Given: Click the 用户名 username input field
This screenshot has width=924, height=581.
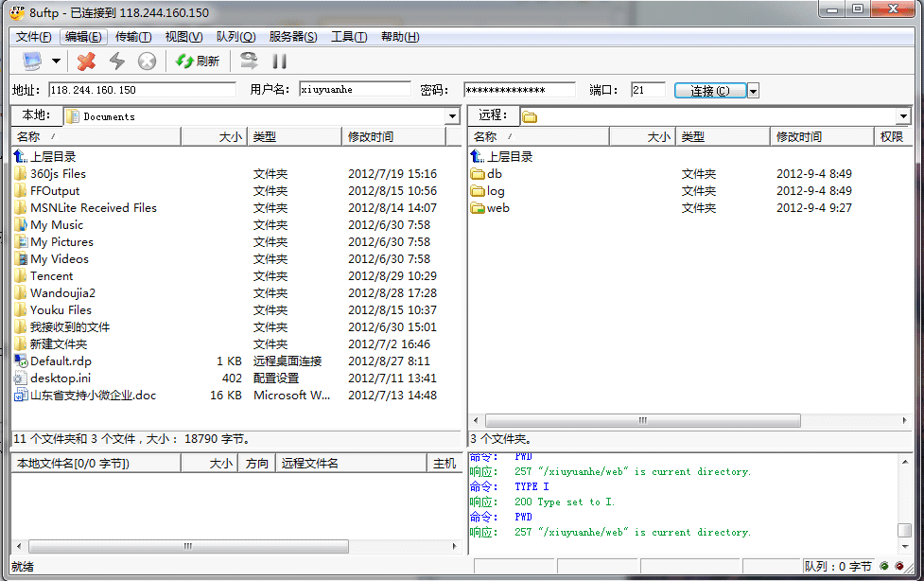Looking at the screenshot, I should tap(355, 90).
